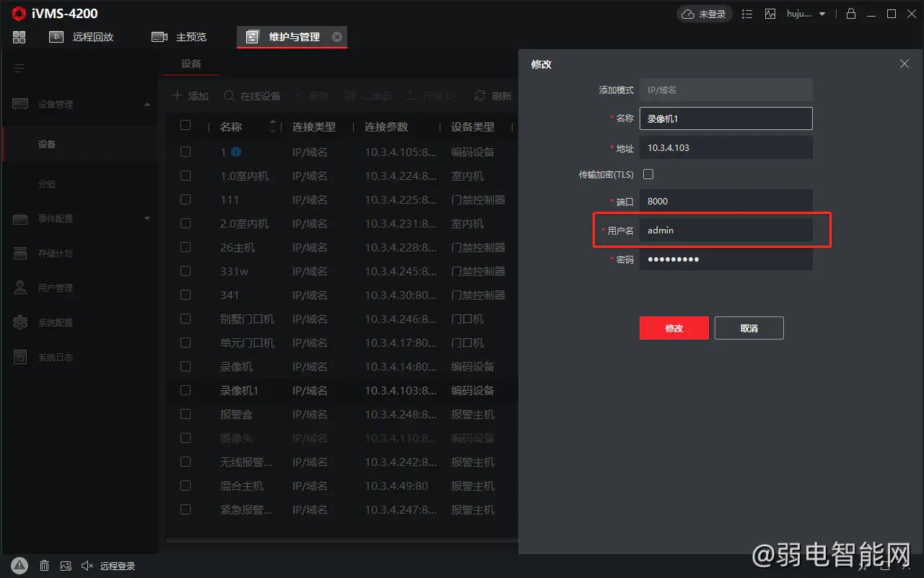Image resolution: width=924 pixels, height=578 pixels.
Task: Select the 单元门口机 device row name
Action: 247,342
